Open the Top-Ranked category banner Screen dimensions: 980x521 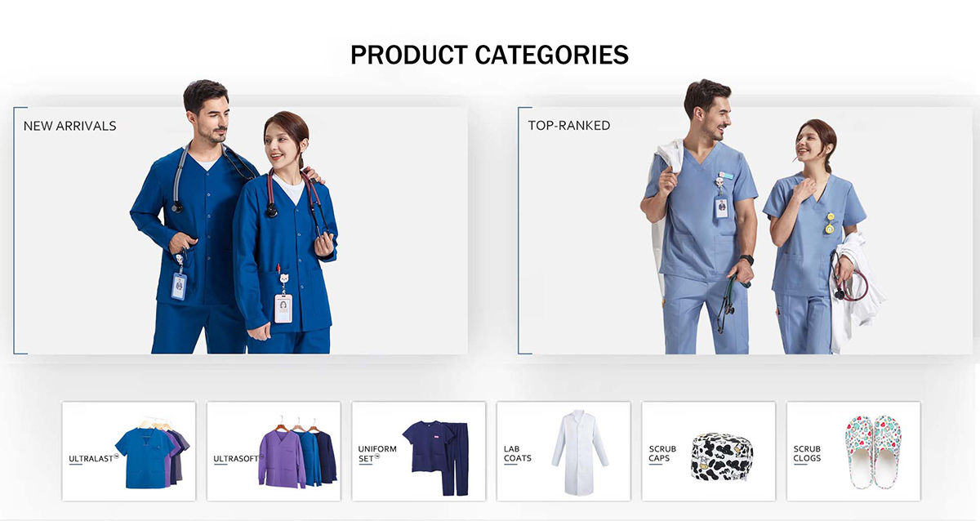click(x=746, y=230)
